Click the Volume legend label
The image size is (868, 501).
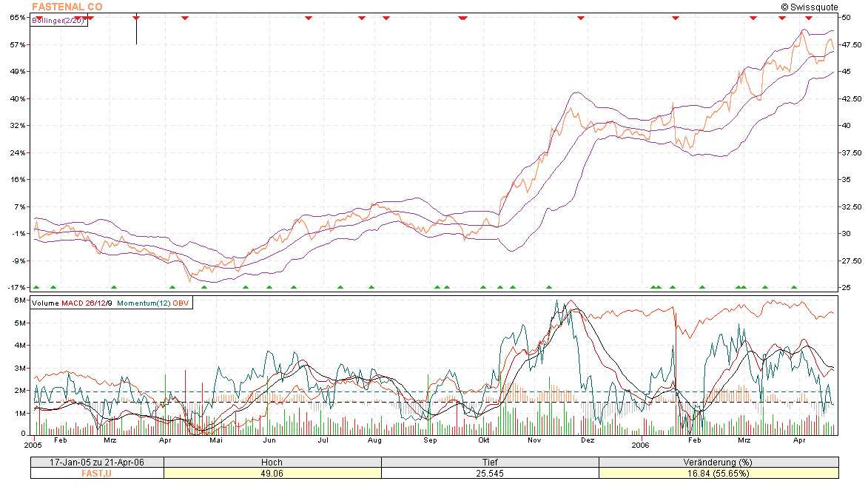tap(45, 303)
